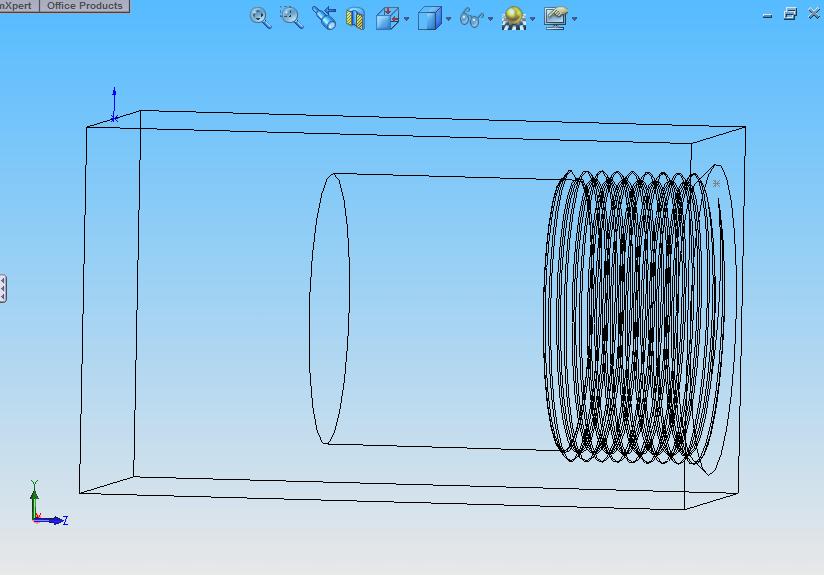Click the Apply Scene sphere icon
824x575 pixels.
click(x=513, y=18)
